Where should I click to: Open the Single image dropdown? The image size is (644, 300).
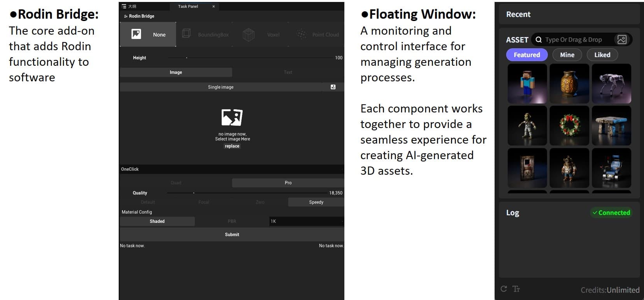pos(221,87)
